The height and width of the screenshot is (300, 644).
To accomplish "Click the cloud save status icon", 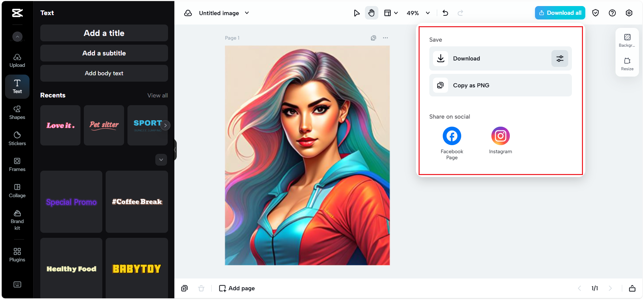I will [x=188, y=13].
